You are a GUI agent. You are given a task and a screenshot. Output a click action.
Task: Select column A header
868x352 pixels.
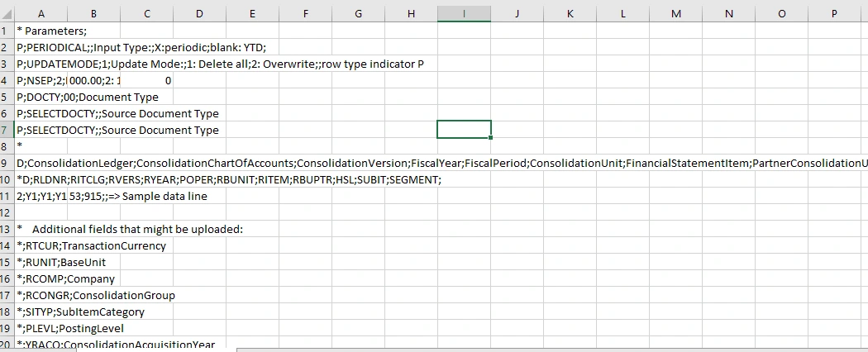point(41,12)
